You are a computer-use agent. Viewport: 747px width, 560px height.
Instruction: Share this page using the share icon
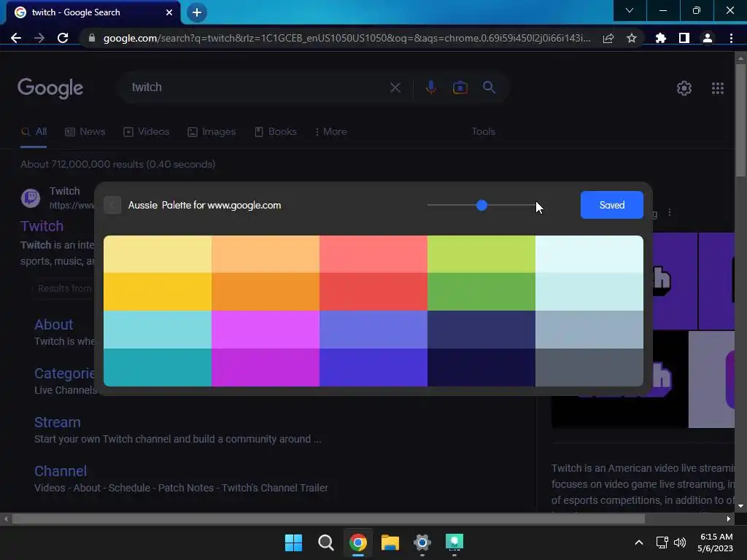click(x=608, y=38)
